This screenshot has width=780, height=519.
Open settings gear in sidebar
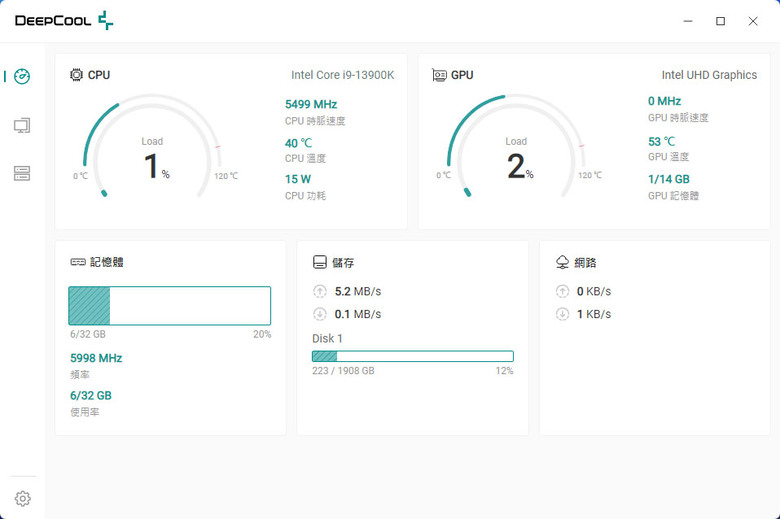click(22, 498)
